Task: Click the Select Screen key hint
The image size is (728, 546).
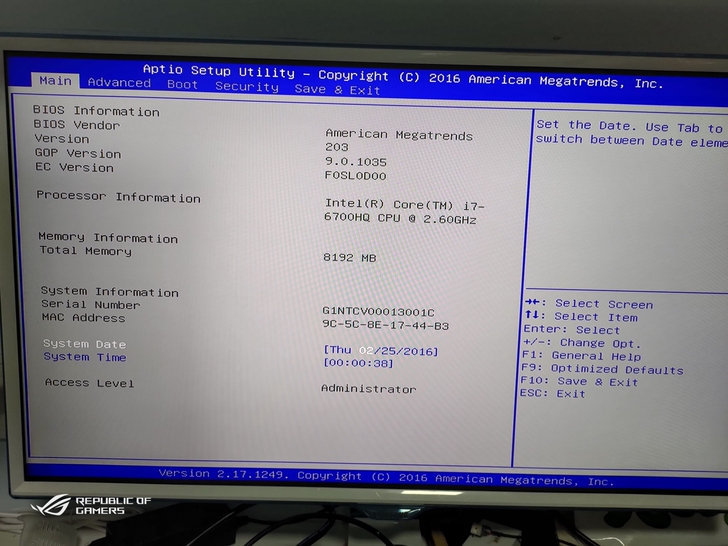Action: [x=589, y=304]
